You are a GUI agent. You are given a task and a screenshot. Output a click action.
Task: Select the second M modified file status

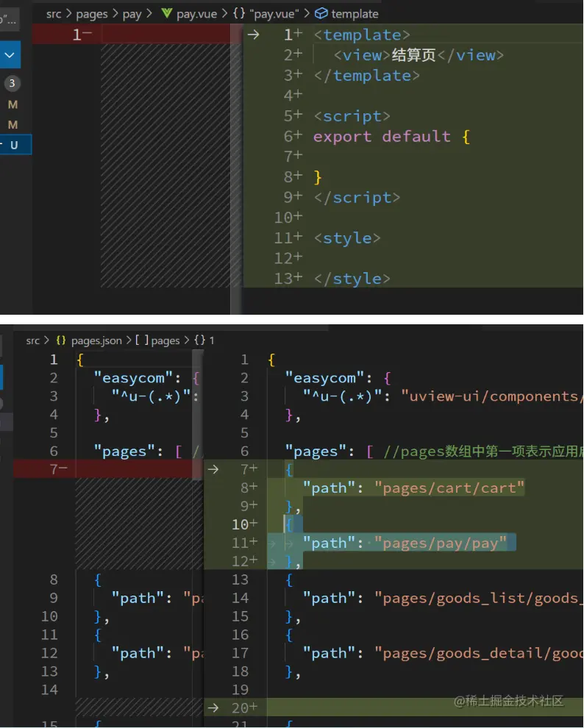pyautogui.click(x=13, y=124)
